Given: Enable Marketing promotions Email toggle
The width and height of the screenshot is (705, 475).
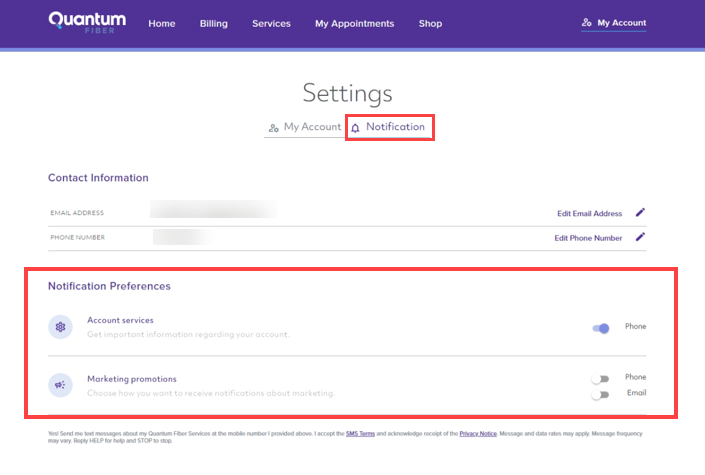Looking at the screenshot, I should tap(600, 395).
